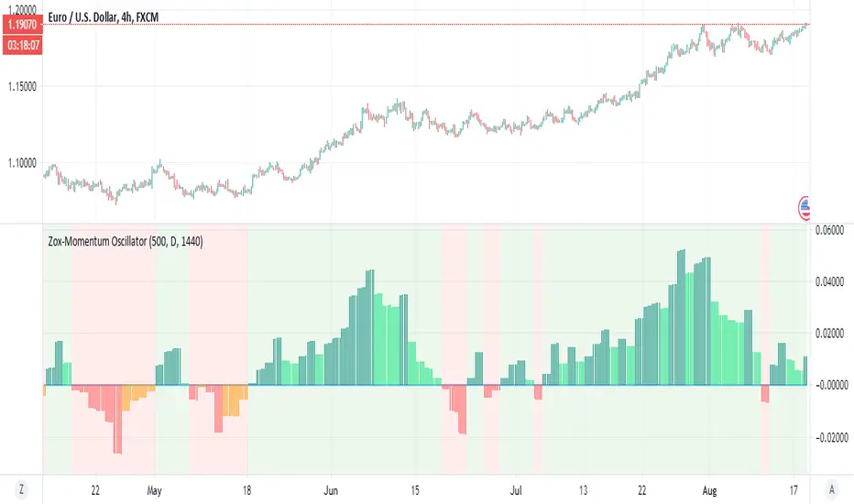Click the 0.06000 oscillator scale label
Screen dimensions: 854x504
click(833, 231)
